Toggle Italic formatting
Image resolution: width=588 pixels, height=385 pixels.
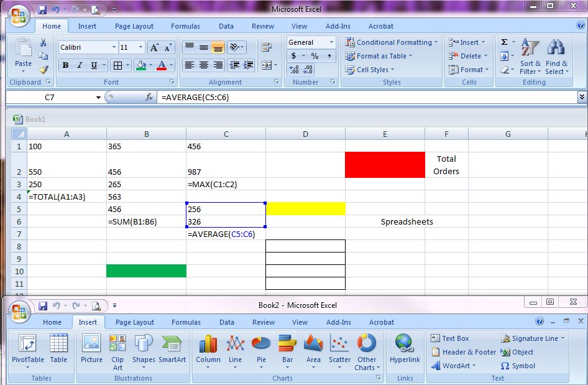pyautogui.click(x=80, y=65)
